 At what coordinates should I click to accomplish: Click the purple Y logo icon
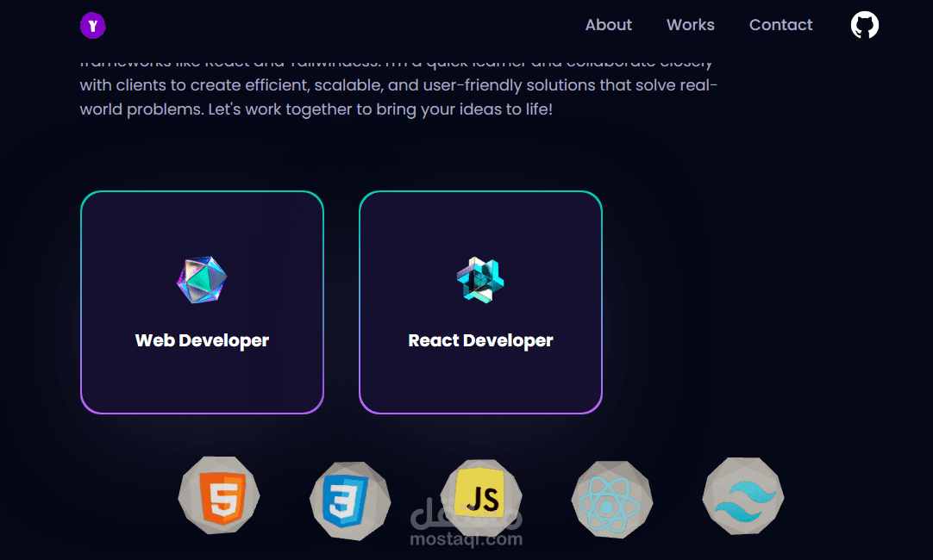click(93, 26)
